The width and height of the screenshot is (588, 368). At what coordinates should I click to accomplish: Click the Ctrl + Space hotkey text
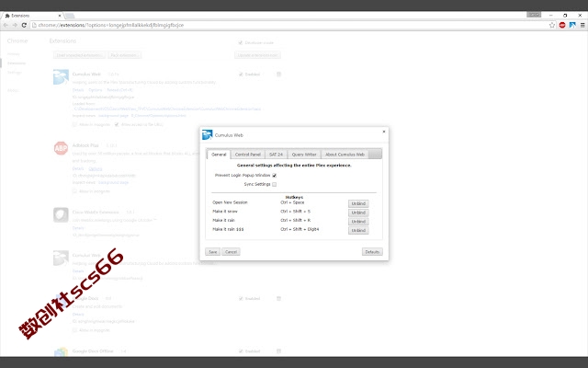[x=292, y=202]
